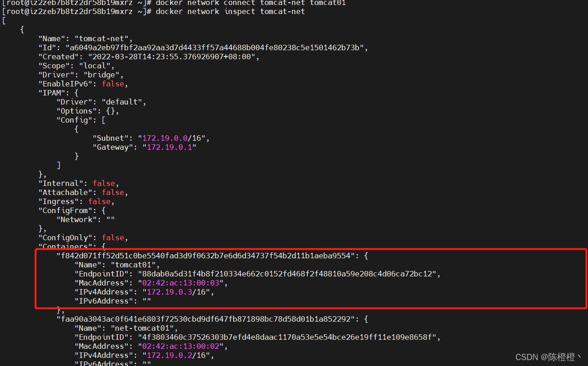
Task: Click the "Network": "" line
Action: 86,219
